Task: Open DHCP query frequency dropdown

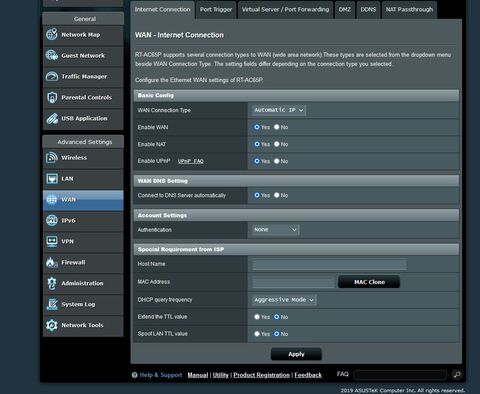Action: click(x=284, y=300)
